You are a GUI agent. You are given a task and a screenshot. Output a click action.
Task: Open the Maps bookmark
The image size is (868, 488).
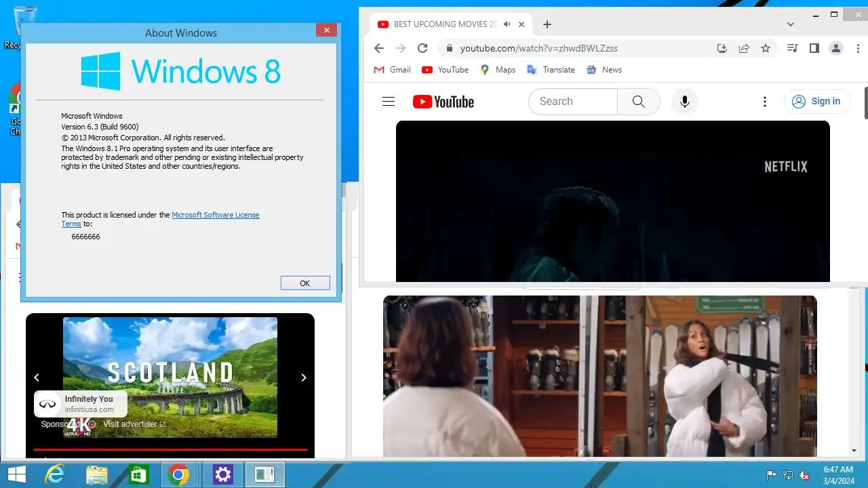[x=498, y=70]
